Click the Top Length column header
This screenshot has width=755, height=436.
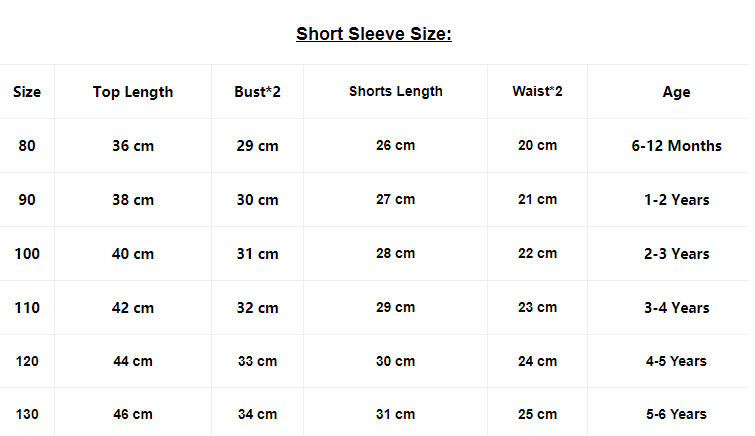click(x=133, y=92)
